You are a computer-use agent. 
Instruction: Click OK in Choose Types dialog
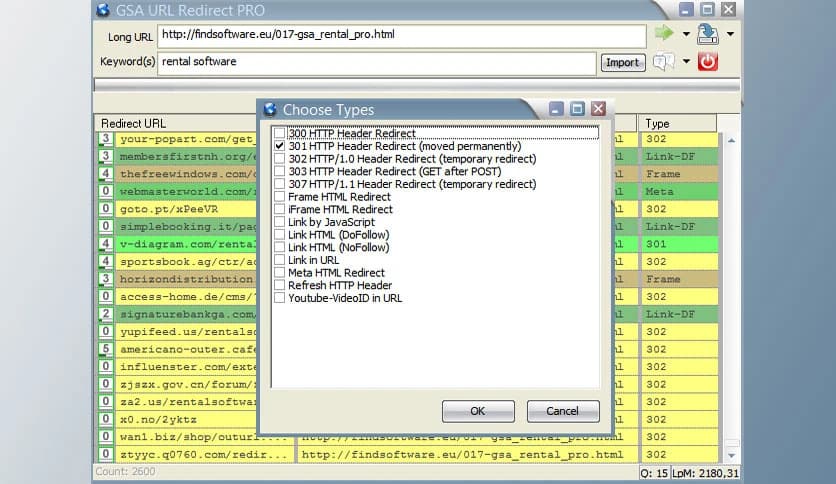478,411
